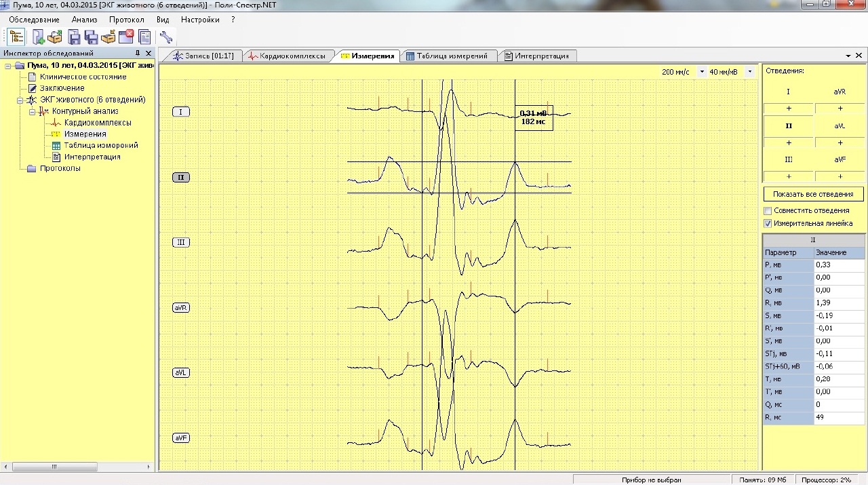Enable the Совместить отведения checkbox
This screenshot has height=485, width=868.
click(x=768, y=211)
